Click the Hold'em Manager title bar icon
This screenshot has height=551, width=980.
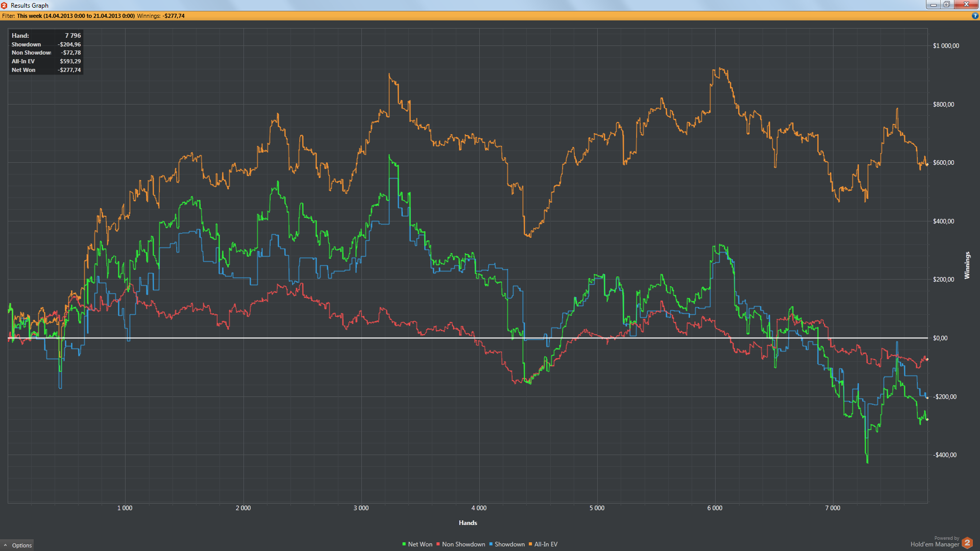pyautogui.click(x=4, y=5)
